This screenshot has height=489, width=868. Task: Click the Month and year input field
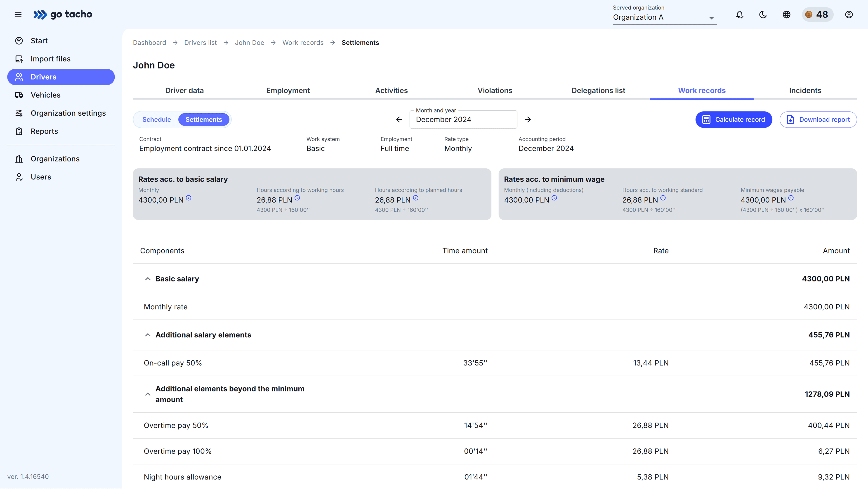tap(463, 119)
